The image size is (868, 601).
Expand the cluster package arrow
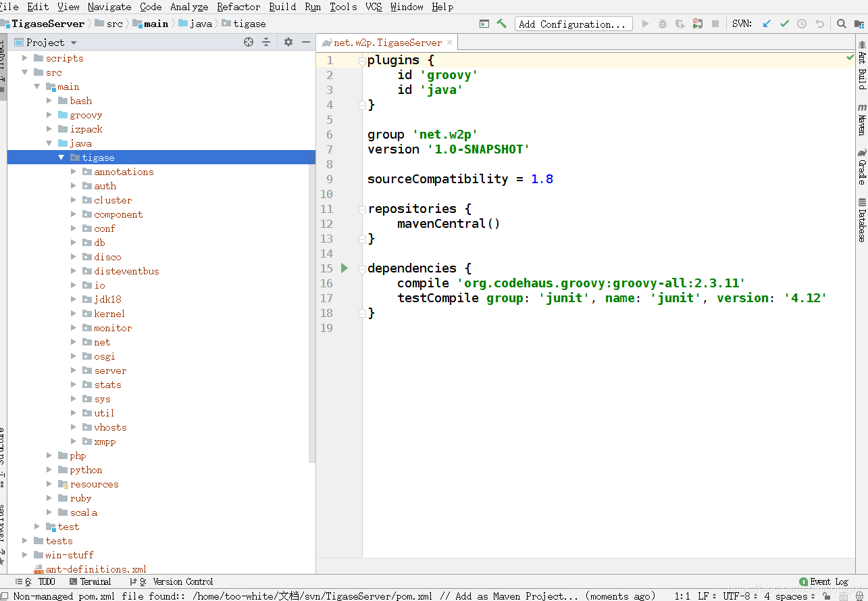click(x=74, y=200)
